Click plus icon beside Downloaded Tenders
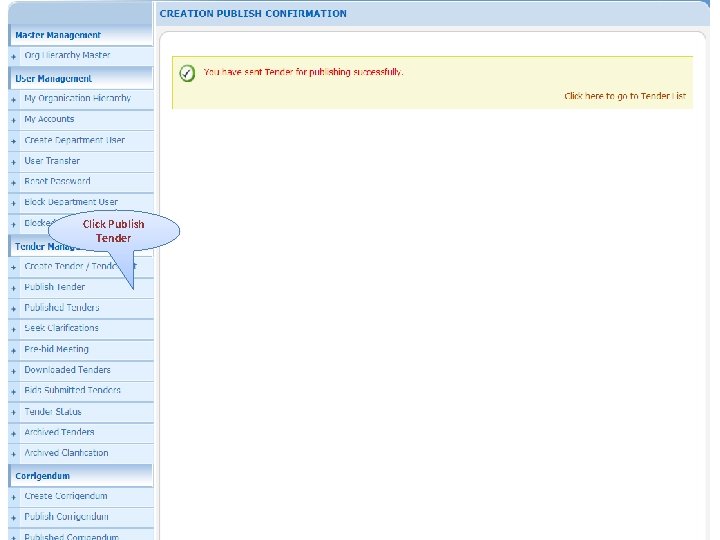720x540 pixels. 14,371
